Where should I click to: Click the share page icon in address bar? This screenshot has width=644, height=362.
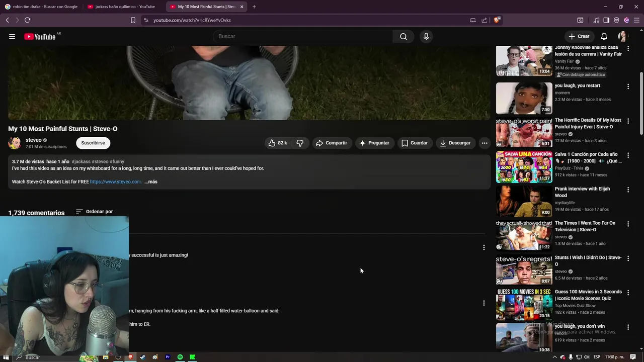point(484,20)
